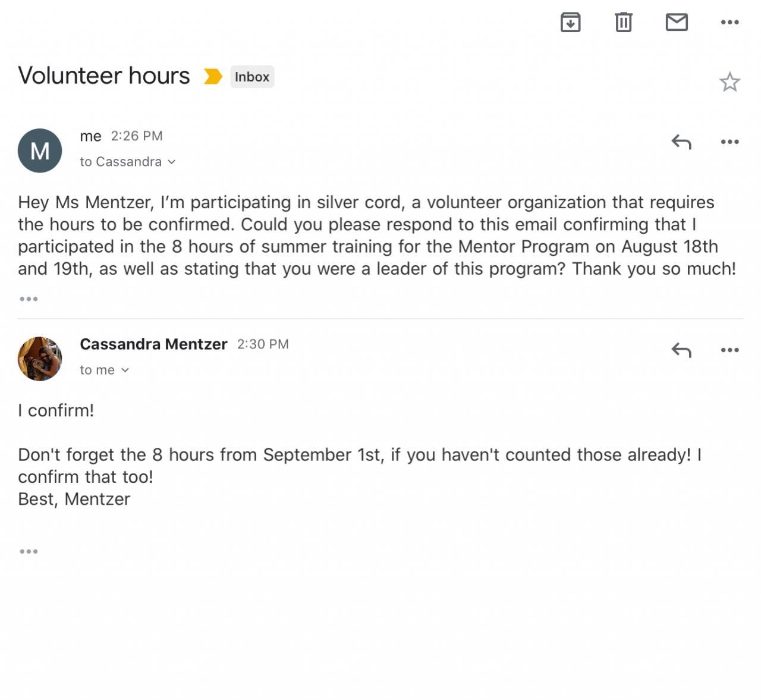Star the Volunteer hours conversation
The height and width of the screenshot is (700, 761).
(729, 82)
